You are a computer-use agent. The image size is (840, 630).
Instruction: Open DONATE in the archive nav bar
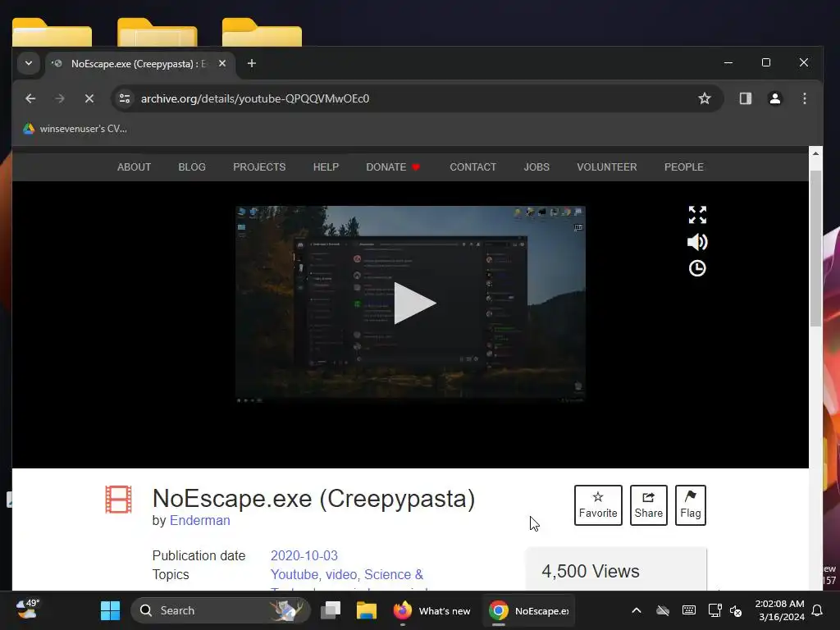(393, 167)
